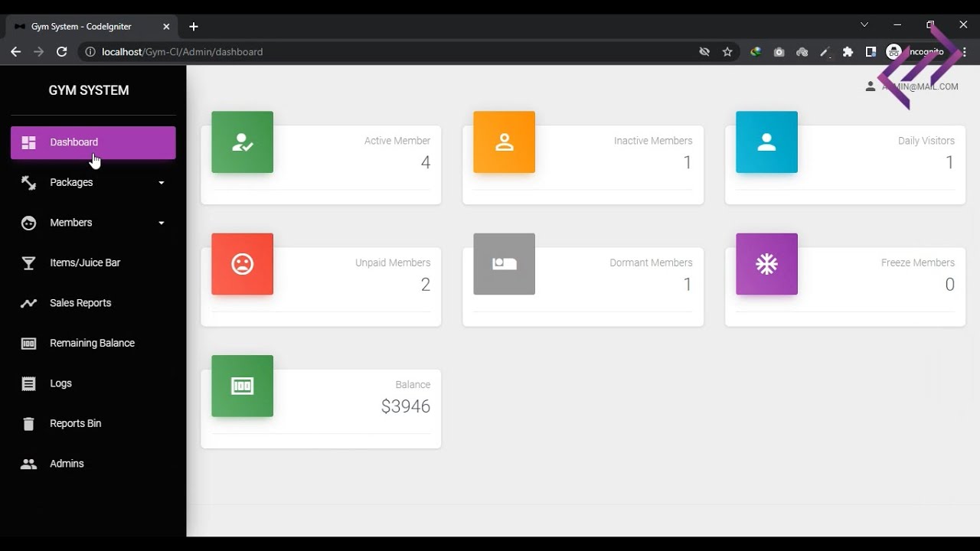This screenshot has height=551, width=980.
Task: Click the site information icon in address bar
Action: (x=90, y=52)
